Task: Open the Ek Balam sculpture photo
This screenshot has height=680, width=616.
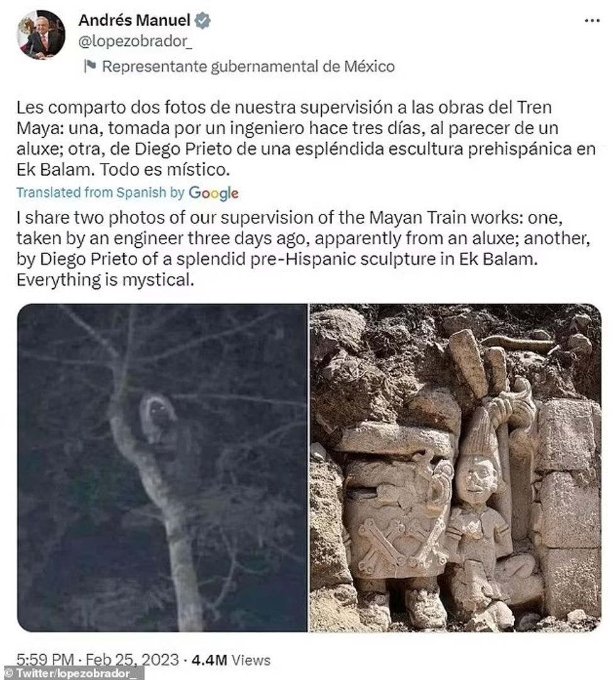Action: tap(455, 467)
